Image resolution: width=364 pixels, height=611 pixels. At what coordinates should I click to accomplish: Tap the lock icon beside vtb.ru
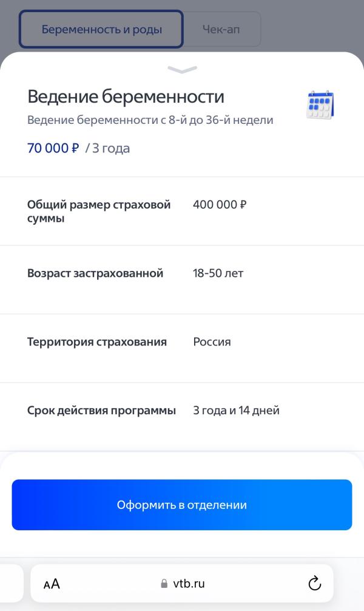pos(164,584)
